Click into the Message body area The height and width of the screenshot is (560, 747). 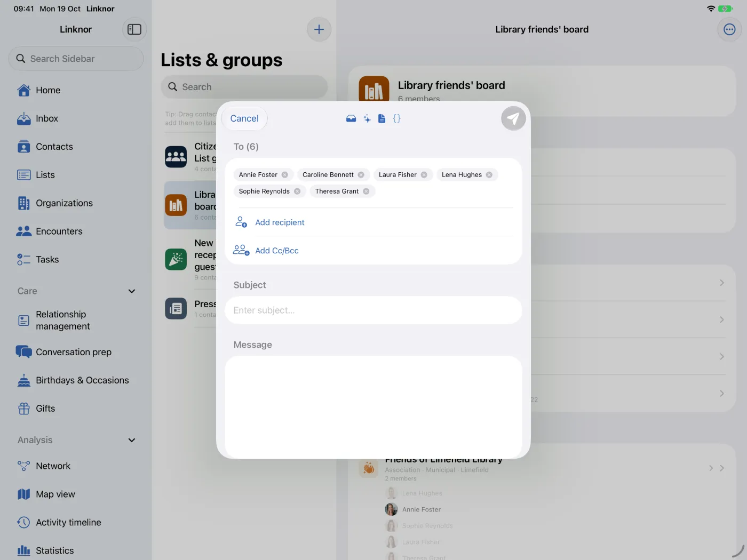point(373,406)
